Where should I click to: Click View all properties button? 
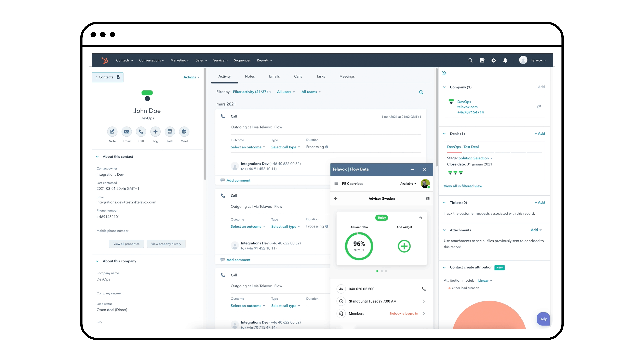pyautogui.click(x=126, y=244)
